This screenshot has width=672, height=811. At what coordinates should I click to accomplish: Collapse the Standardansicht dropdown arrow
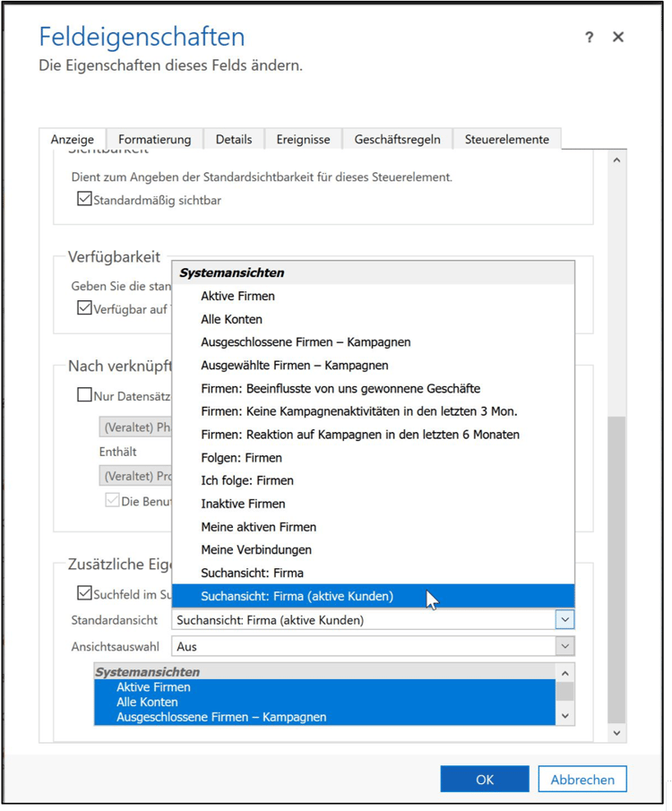point(564,619)
